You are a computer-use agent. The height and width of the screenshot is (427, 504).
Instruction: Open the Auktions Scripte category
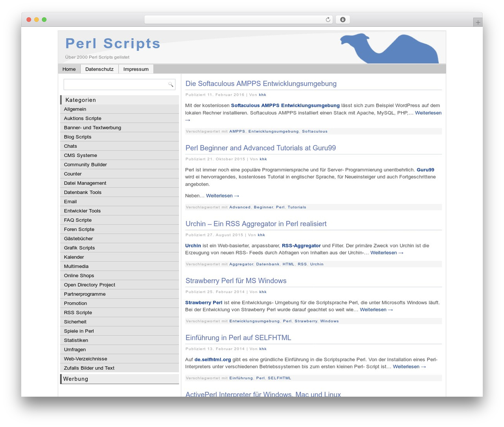pyautogui.click(x=120, y=118)
